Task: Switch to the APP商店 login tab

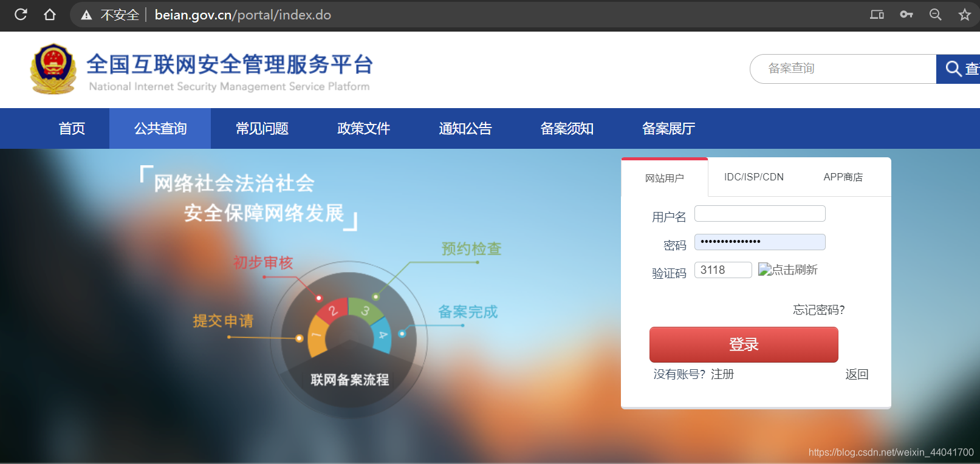Action: 843,177
